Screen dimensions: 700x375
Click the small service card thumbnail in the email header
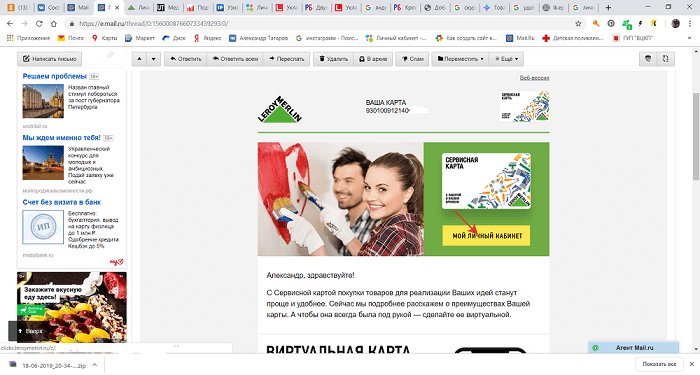tap(524, 106)
